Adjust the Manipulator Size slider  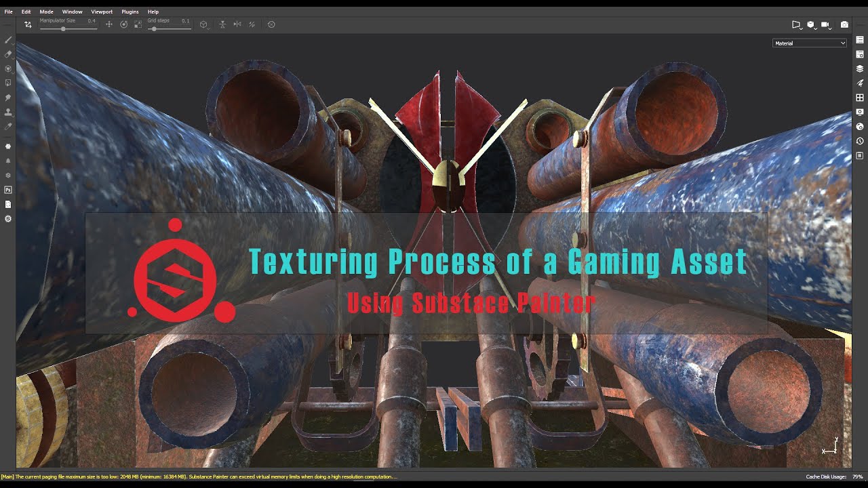click(x=68, y=28)
